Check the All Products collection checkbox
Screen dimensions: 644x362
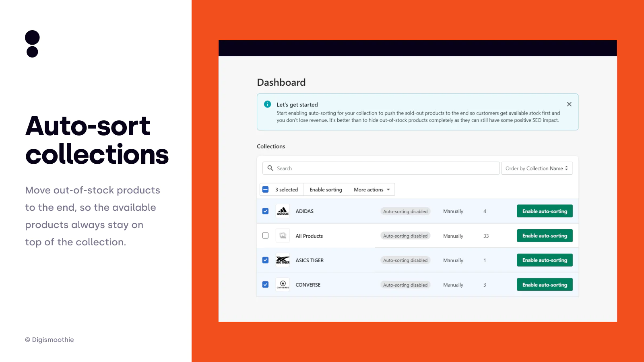[x=265, y=236]
